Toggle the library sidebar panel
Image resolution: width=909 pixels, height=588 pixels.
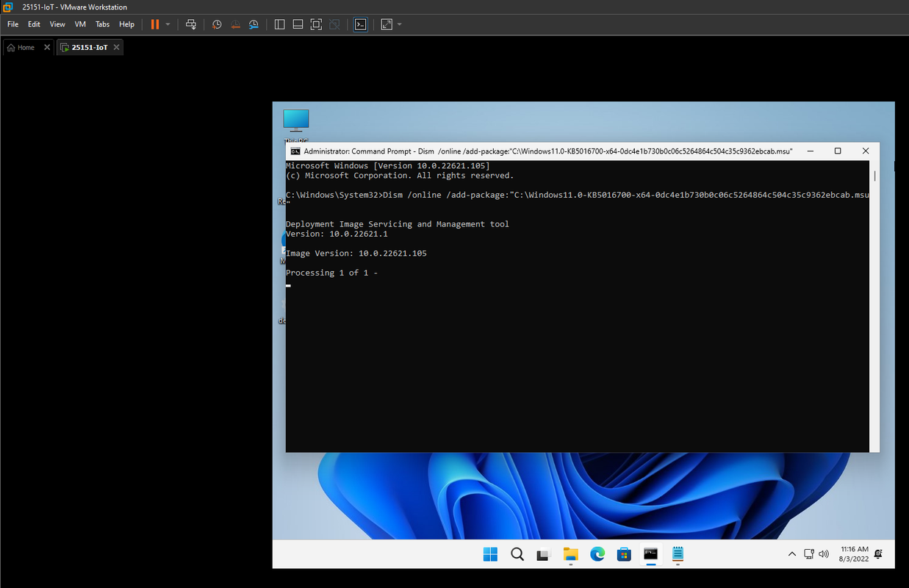click(x=279, y=24)
